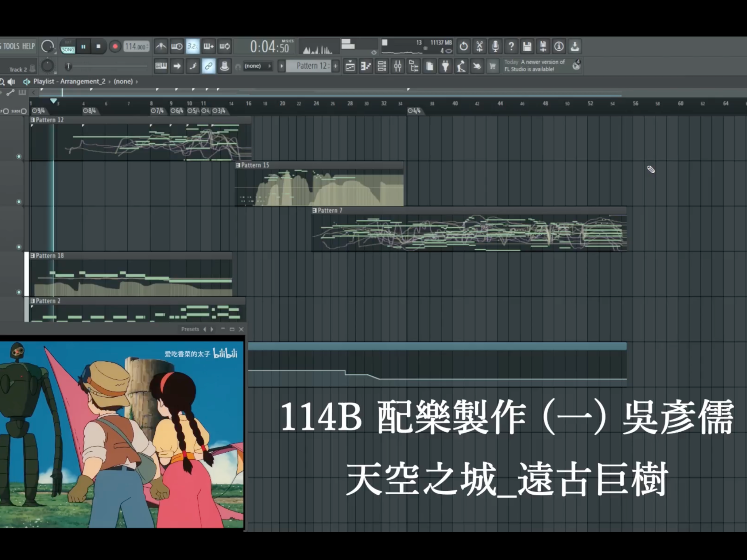Open the project picker pages icon
This screenshot has height=560, width=747.
[430, 66]
